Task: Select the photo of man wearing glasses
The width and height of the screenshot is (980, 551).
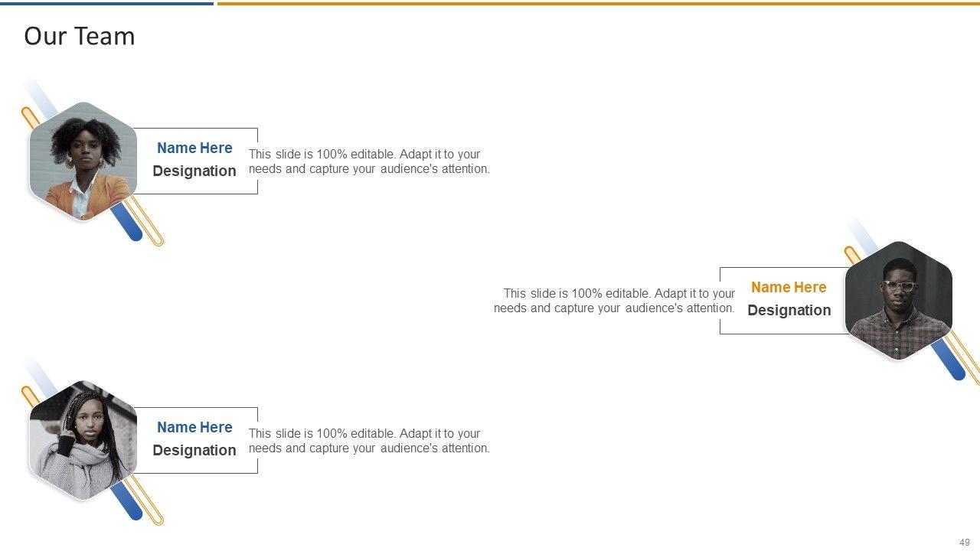Action: pyautogui.click(x=898, y=301)
